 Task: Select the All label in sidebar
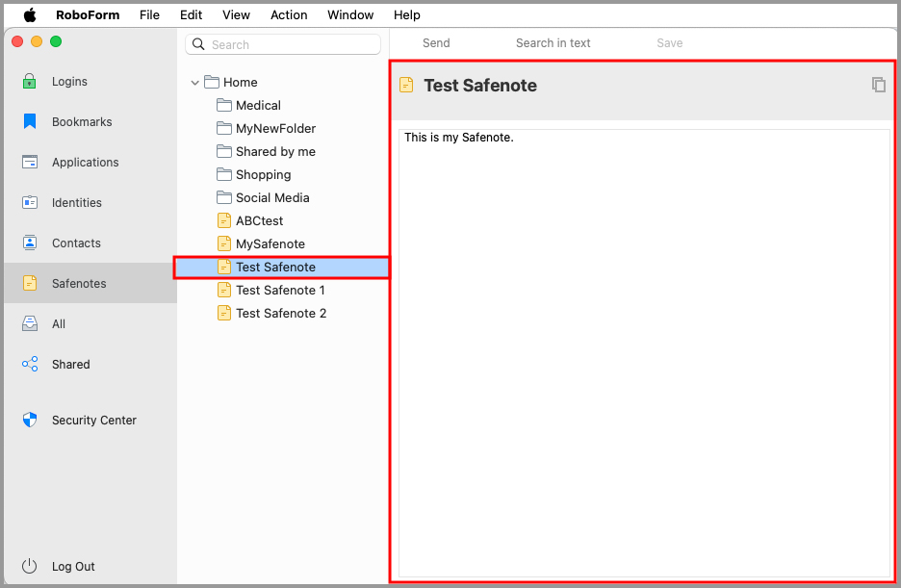coord(59,324)
